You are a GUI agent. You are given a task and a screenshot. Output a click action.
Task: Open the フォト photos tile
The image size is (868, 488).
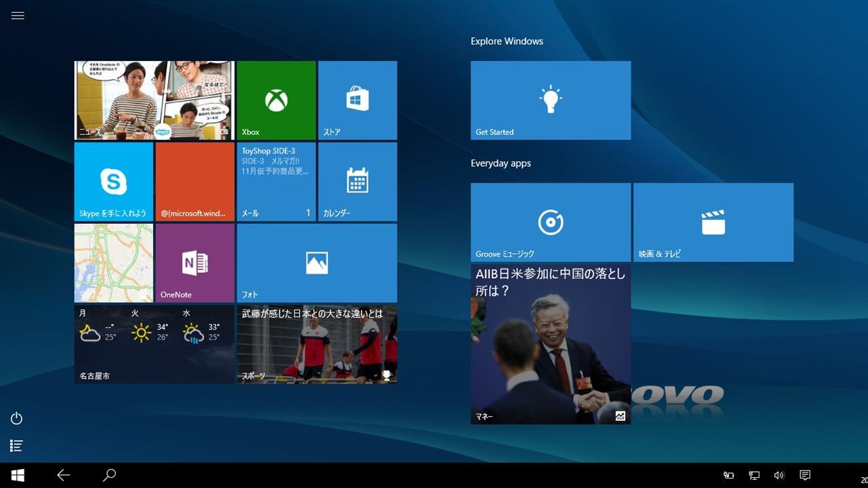(x=317, y=263)
